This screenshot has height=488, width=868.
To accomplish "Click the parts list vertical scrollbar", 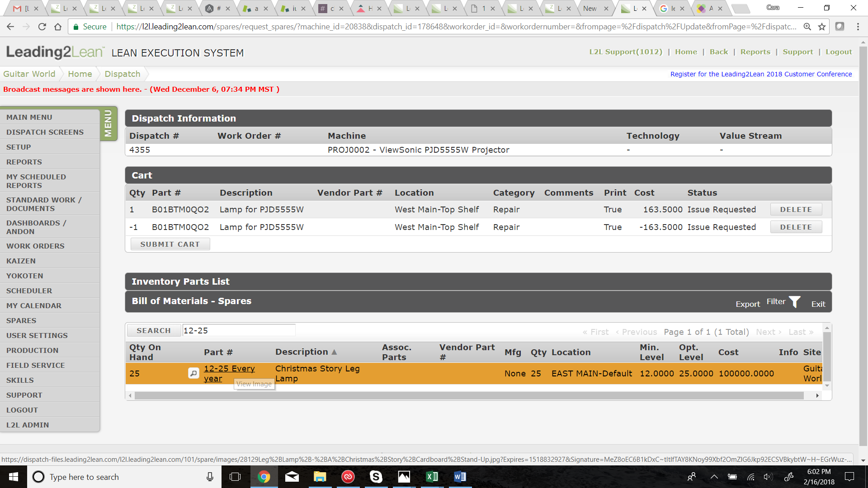I will tap(827, 357).
